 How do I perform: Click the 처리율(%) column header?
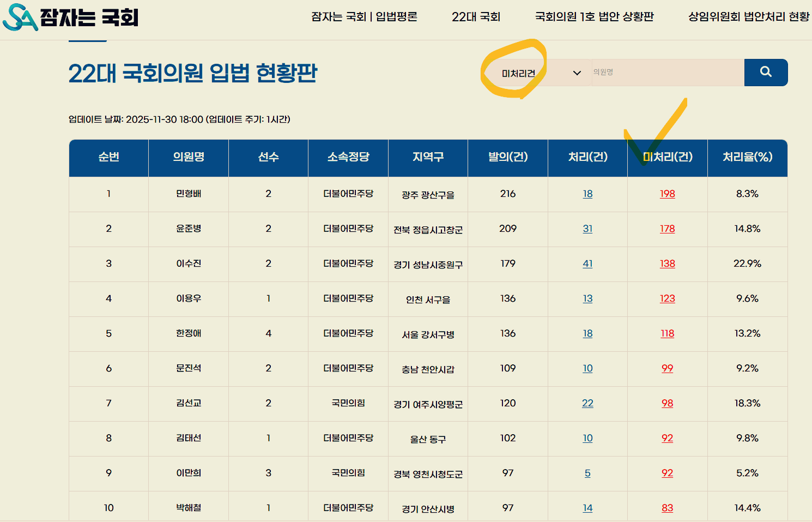pos(747,157)
